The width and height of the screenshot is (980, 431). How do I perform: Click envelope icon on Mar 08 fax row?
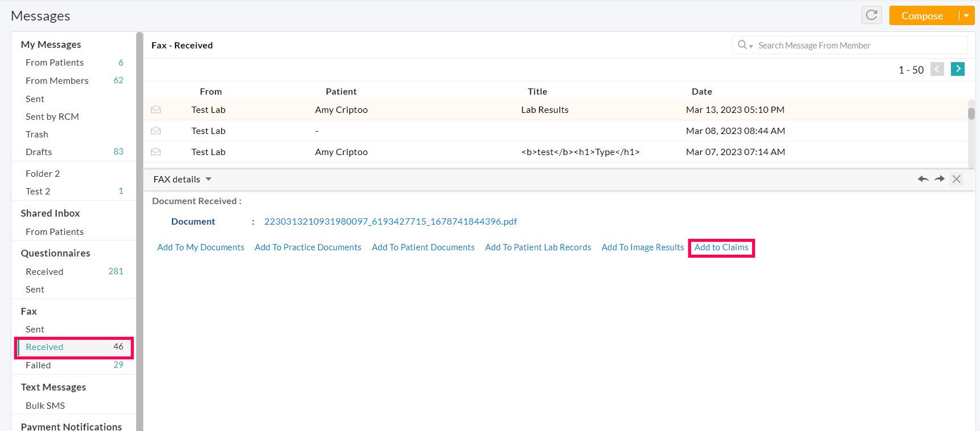[156, 131]
